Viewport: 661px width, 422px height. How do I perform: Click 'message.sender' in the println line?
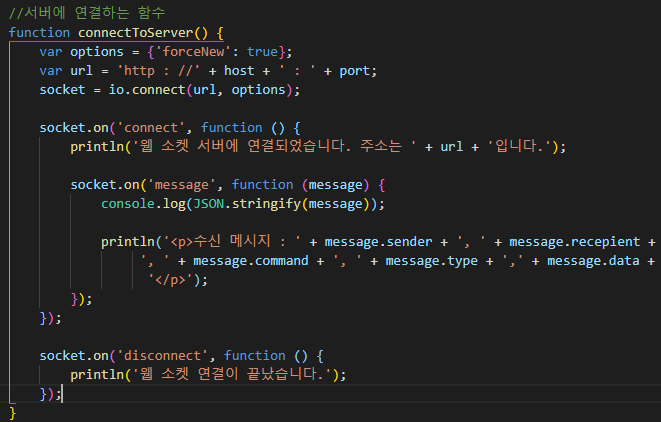click(378, 242)
